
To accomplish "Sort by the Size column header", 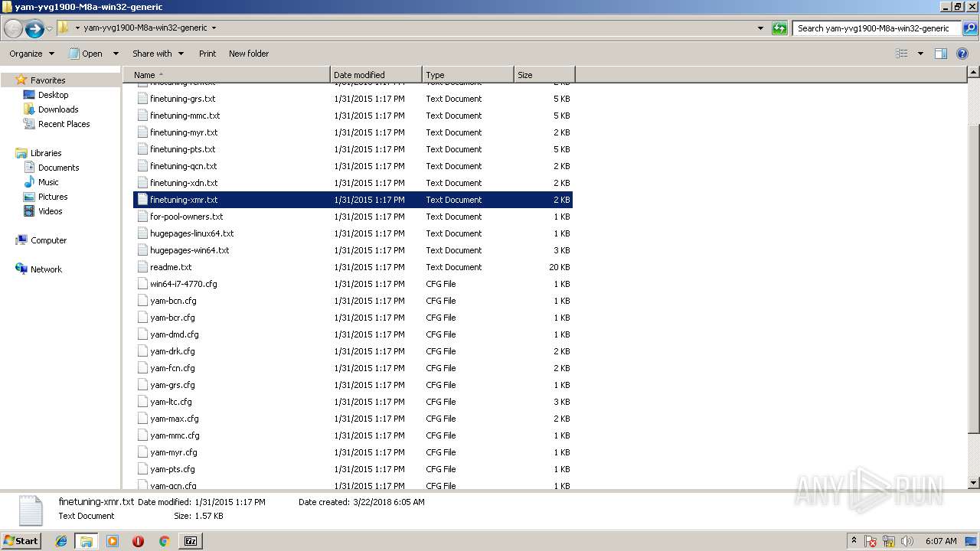I will (544, 75).
